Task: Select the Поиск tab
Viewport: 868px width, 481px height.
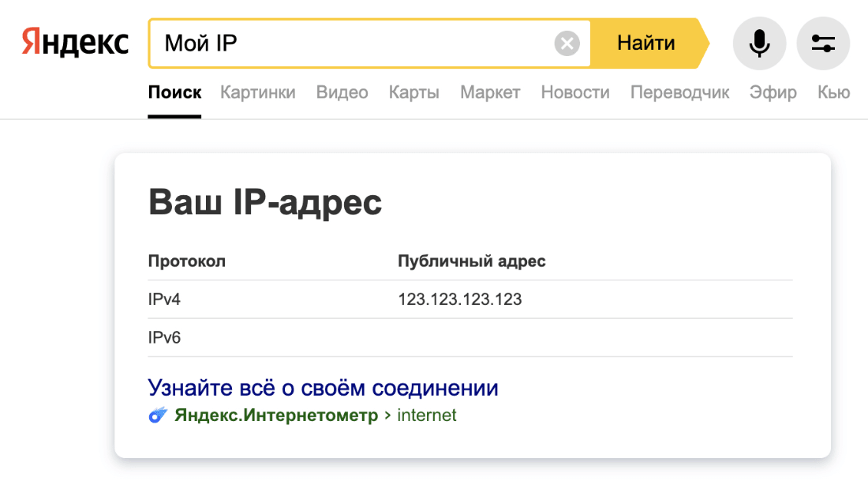Action: coord(174,92)
